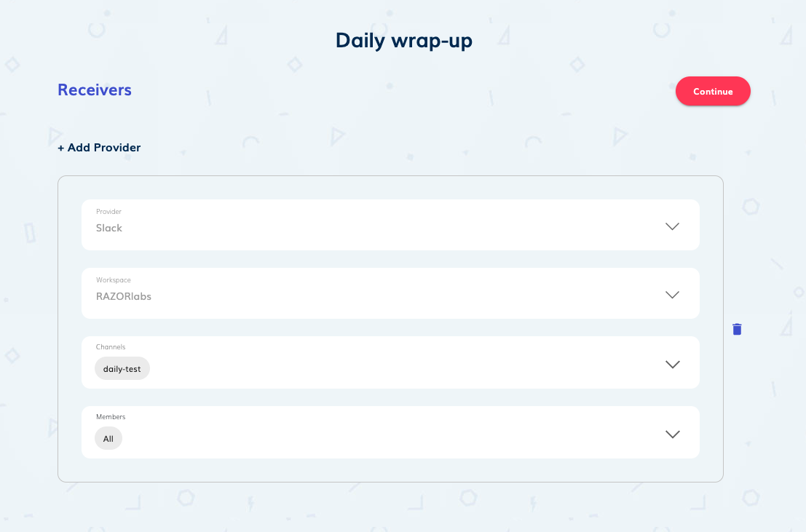Open the Workspace dropdown arrow

(672, 295)
